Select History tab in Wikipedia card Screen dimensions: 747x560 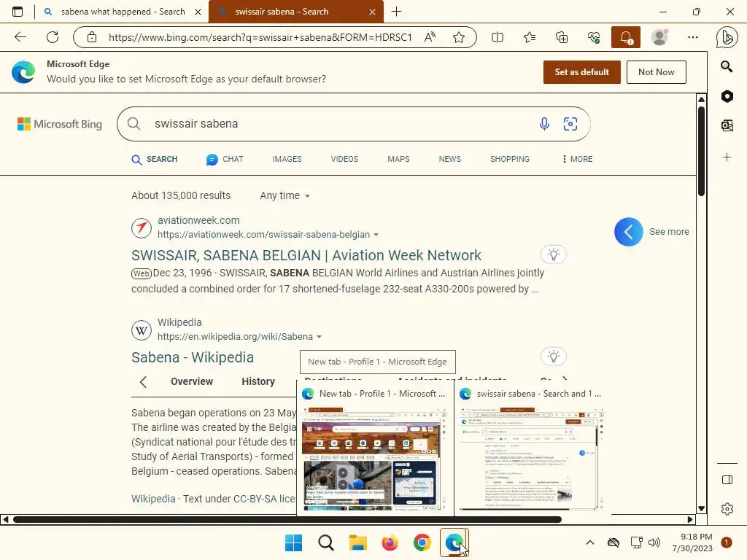(x=258, y=381)
